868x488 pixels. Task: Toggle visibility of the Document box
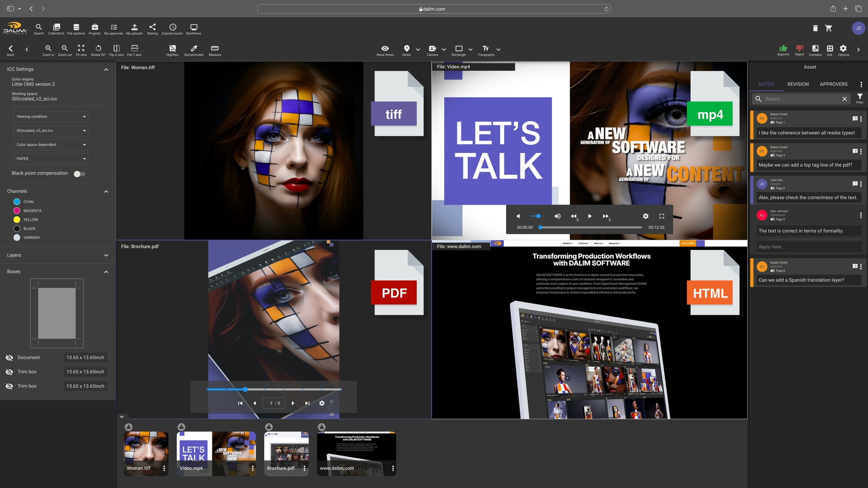pos(9,358)
